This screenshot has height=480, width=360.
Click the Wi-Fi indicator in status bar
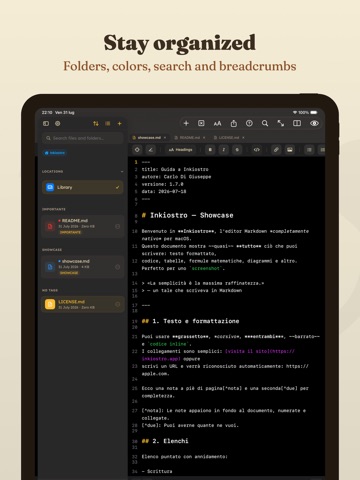295,113
